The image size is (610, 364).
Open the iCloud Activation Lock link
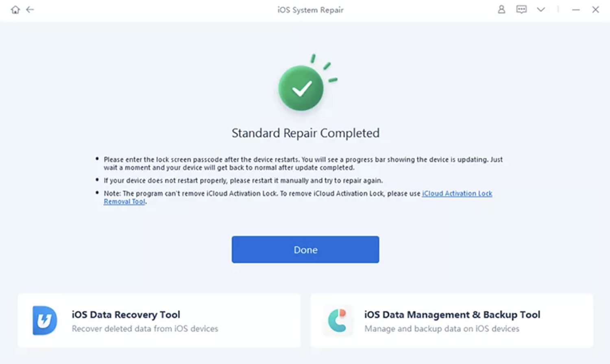pyautogui.click(x=457, y=194)
